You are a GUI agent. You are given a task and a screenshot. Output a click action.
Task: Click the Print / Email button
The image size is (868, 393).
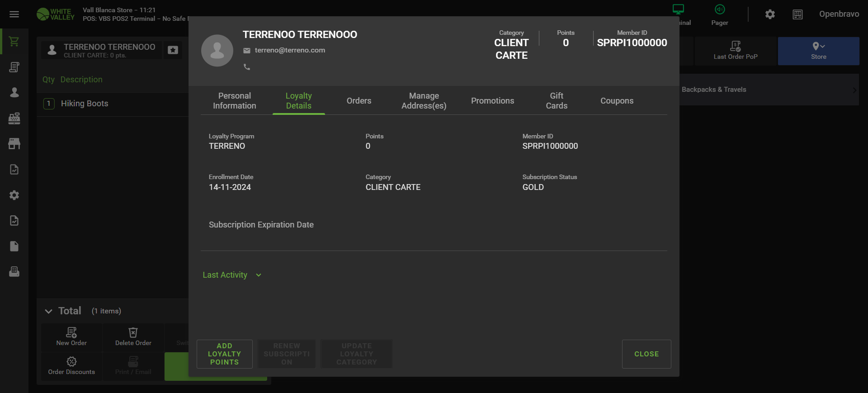click(133, 366)
